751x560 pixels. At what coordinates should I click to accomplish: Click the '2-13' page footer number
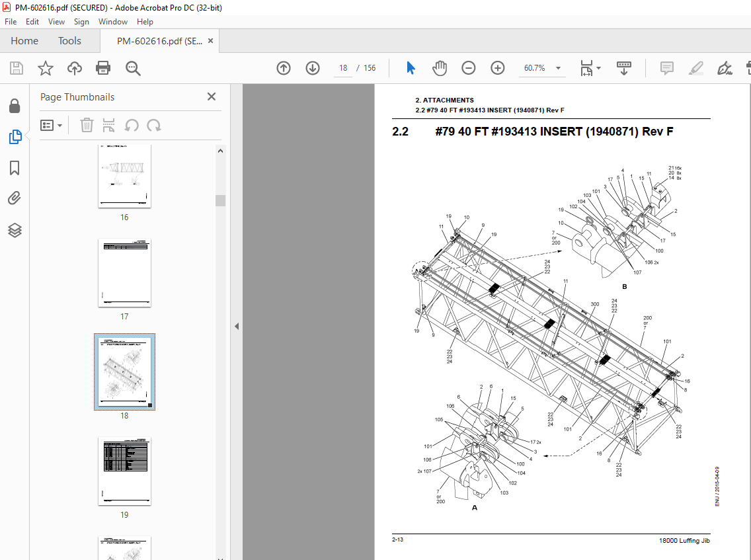pos(397,540)
